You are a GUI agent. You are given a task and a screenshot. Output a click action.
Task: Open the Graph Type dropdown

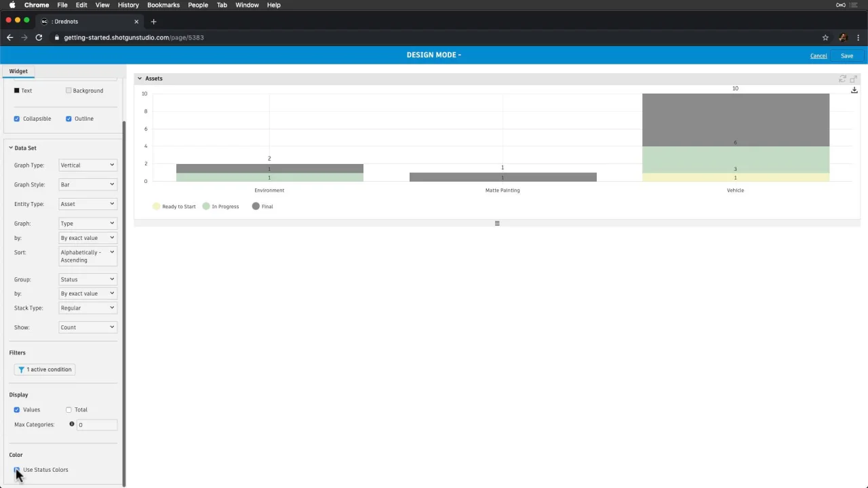[x=87, y=165]
